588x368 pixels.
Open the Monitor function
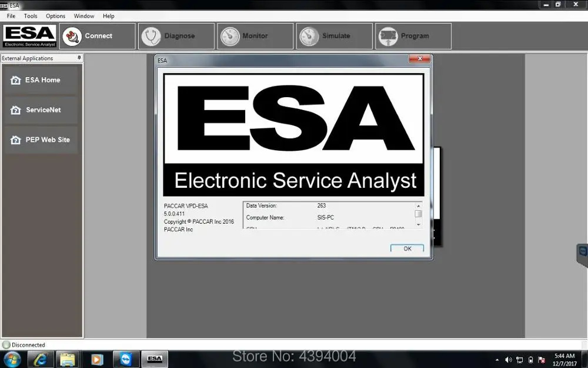pyautogui.click(x=255, y=36)
